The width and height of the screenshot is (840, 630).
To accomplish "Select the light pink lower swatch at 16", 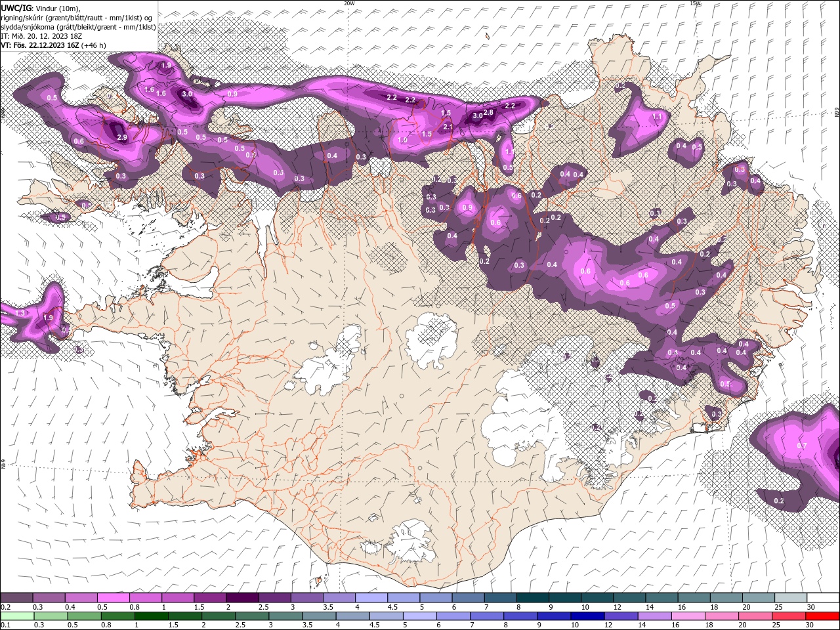I will click(x=687, y=616).
